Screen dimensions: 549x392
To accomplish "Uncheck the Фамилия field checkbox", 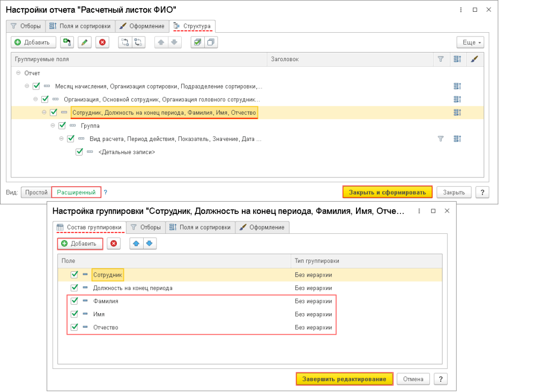I will pos(75,301).
